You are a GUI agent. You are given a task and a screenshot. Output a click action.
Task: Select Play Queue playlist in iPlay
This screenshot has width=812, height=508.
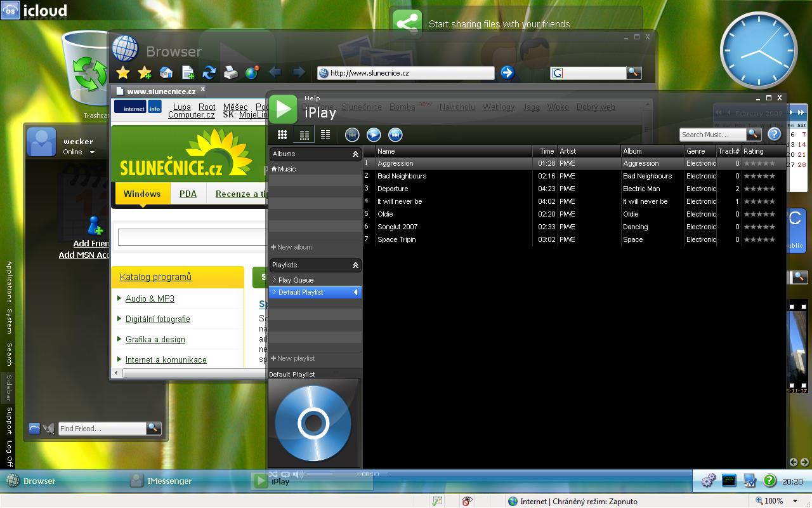coord(315,280)
